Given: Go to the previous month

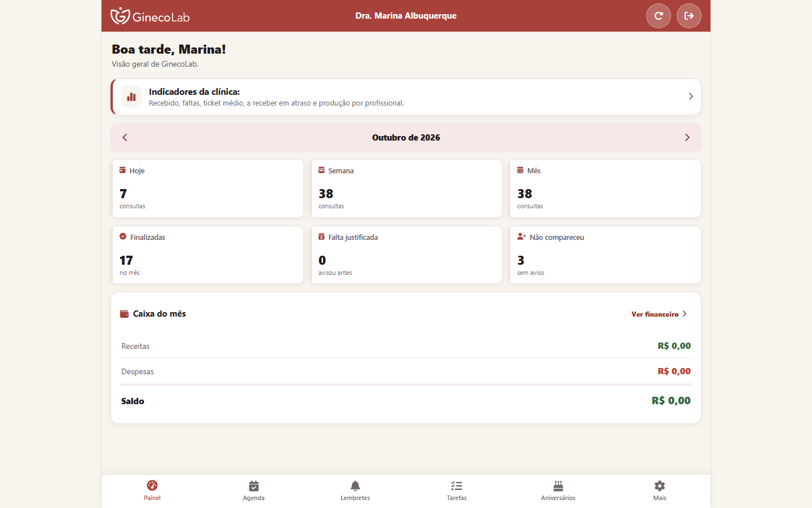Looking at the screenshot, I should (x=125, y=138).
